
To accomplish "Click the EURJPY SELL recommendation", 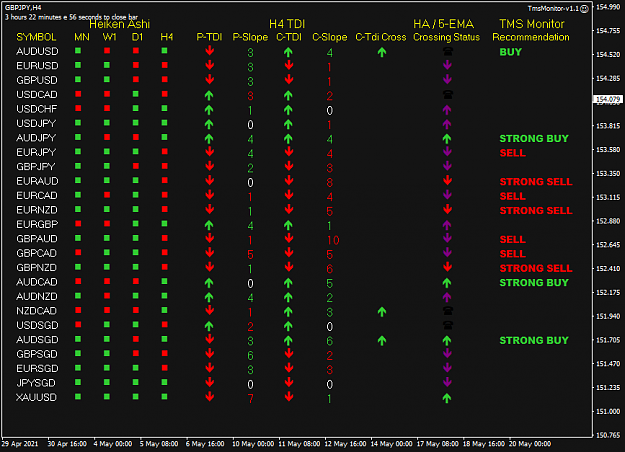I will pyautogui.click(x=513, y=153).
